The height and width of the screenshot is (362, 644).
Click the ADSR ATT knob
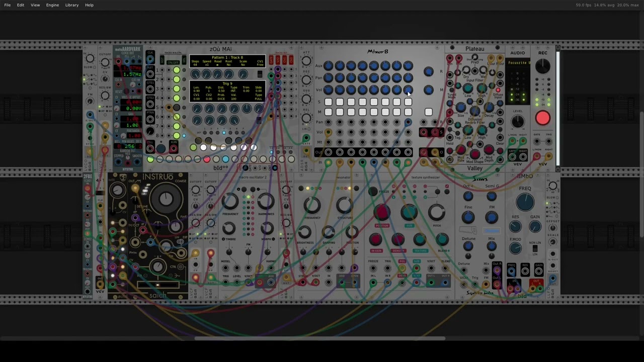pos(306,61)
